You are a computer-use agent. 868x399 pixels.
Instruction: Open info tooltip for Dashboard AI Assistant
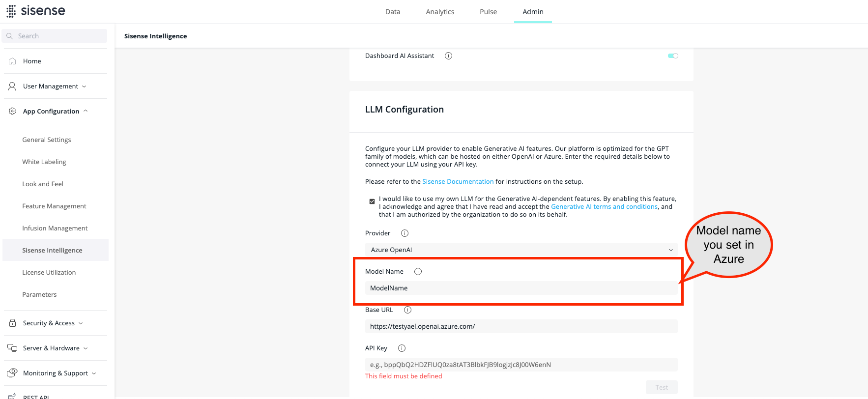coord(448,56)
